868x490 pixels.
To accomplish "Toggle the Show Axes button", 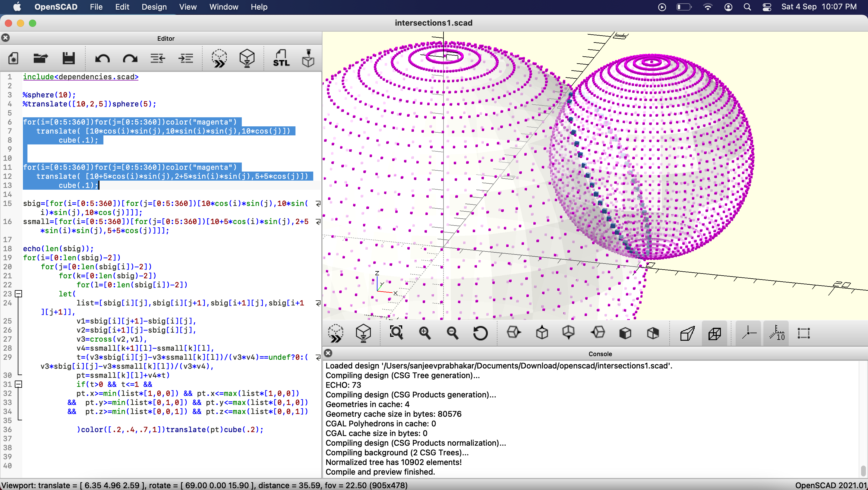I will click(x=748, y=333).
